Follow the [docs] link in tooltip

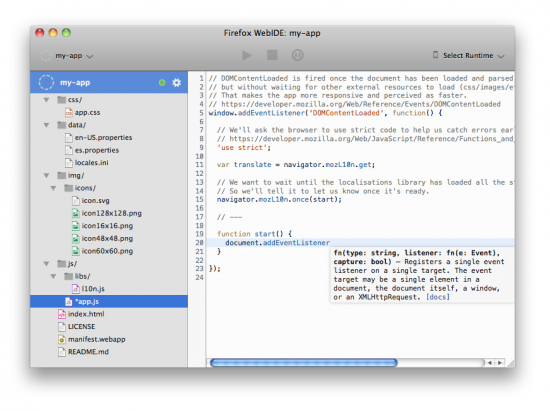(438, 297)
